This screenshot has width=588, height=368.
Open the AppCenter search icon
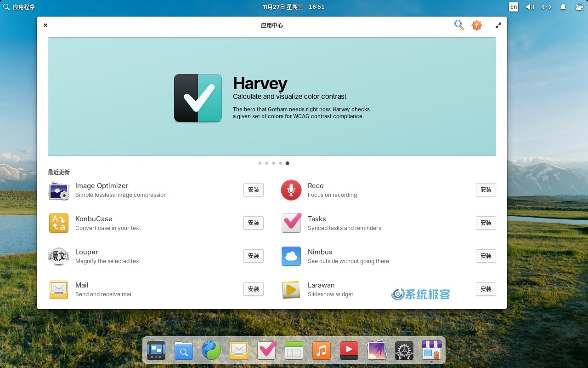coord(459,25)
